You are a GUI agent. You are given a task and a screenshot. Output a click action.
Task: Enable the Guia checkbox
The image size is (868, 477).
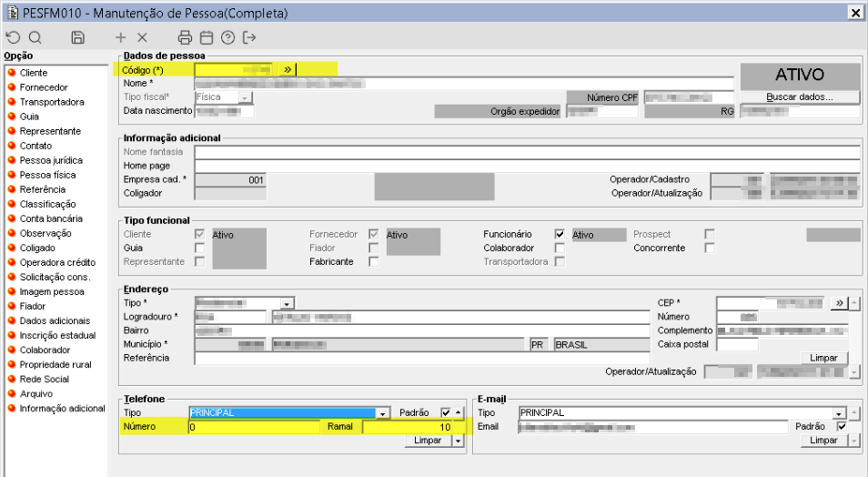pos(200,248)
